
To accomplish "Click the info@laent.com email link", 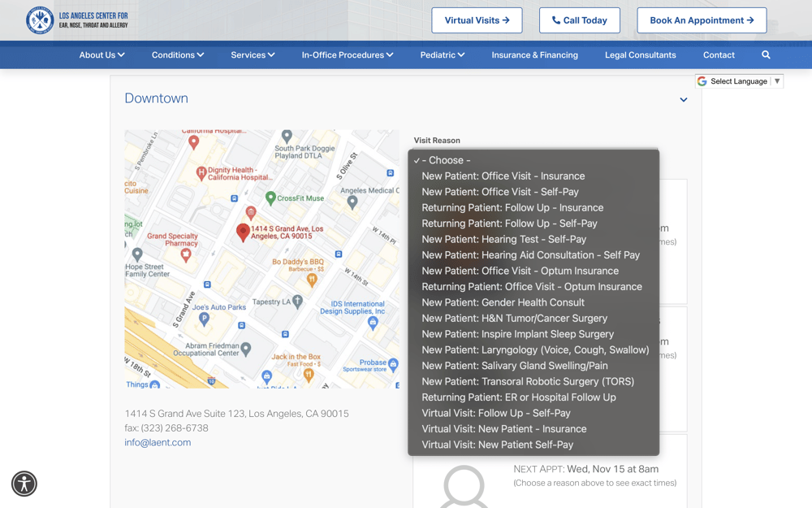I will [x=158, y=443].
